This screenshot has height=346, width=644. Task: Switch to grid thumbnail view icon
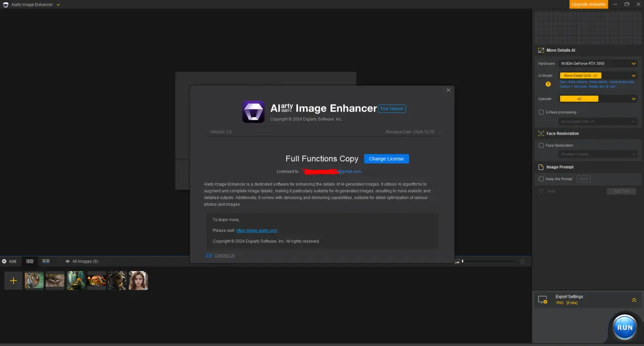[x=30, y=262]
